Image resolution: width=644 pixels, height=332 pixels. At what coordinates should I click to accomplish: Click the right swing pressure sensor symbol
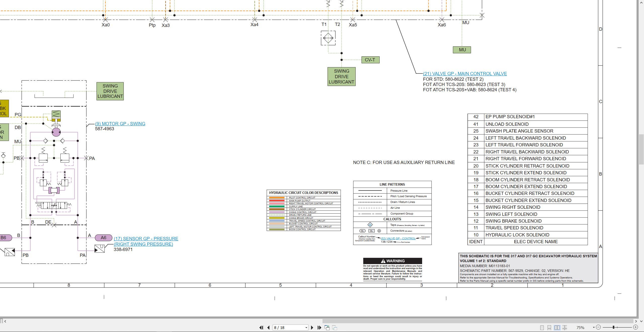[100, 248]
